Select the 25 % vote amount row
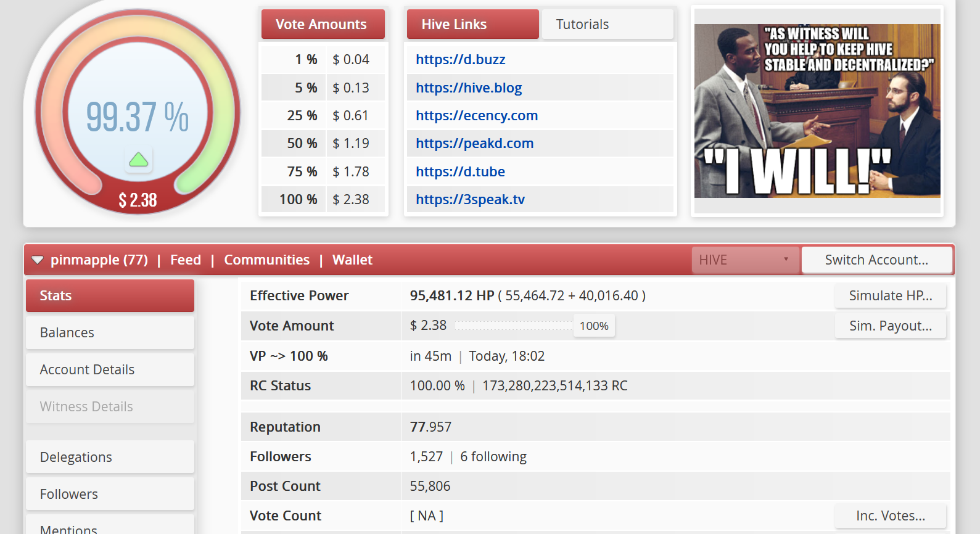This screenshot has width=980, height=534. [x=323, y=115]
